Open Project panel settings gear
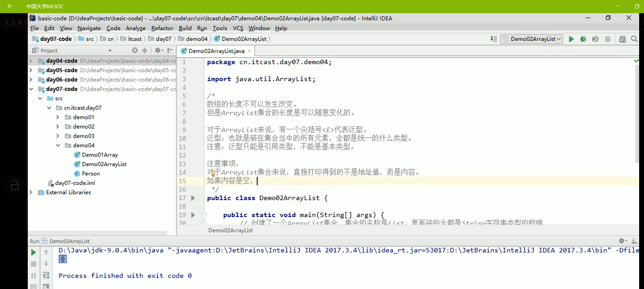This screenshot has height=289, width=644. 158,50
